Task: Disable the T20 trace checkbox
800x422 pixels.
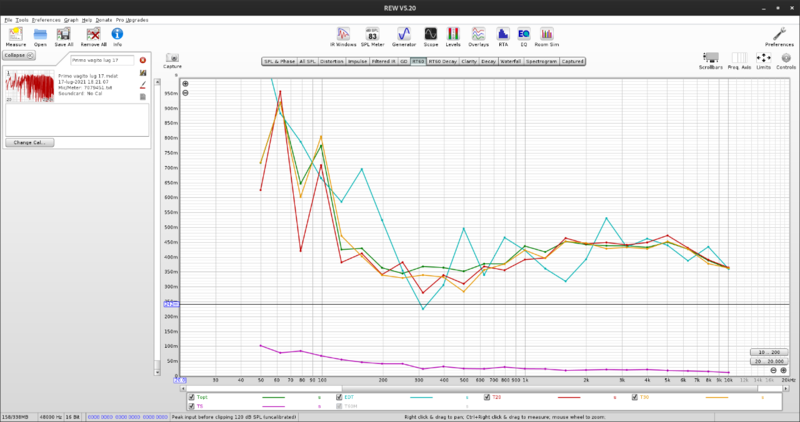Action: (x=485, y=397)
